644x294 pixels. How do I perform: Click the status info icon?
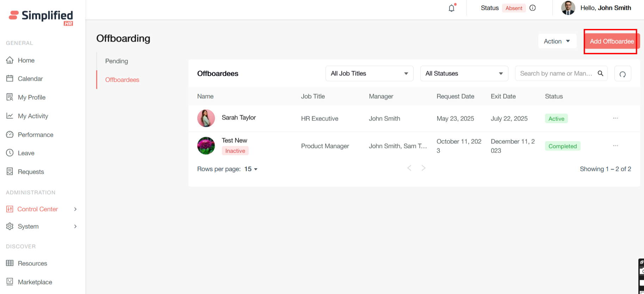(533, 8)
